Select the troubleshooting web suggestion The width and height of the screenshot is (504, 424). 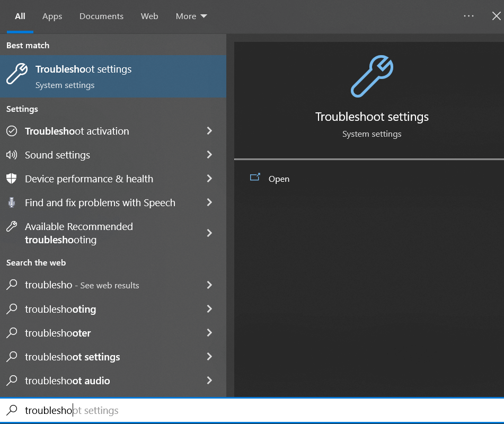coord(60,309)
